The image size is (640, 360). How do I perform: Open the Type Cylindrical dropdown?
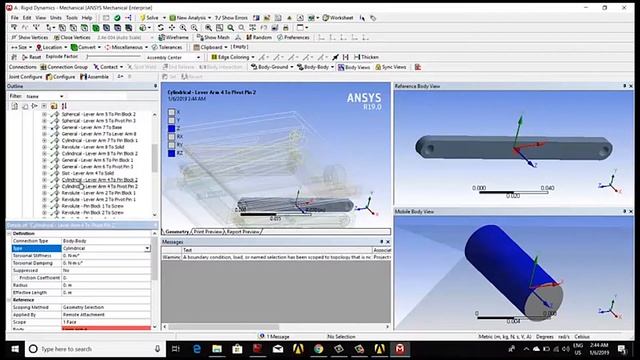(147, 248)
